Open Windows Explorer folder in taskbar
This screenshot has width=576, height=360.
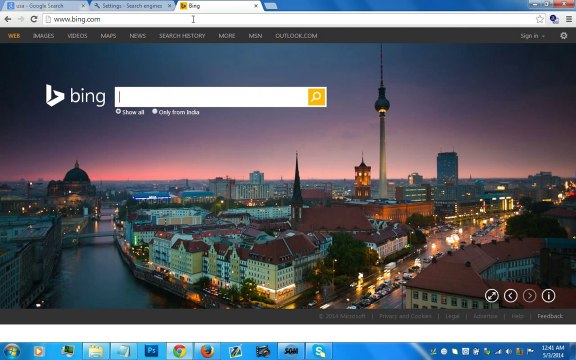tap(96, 351)
